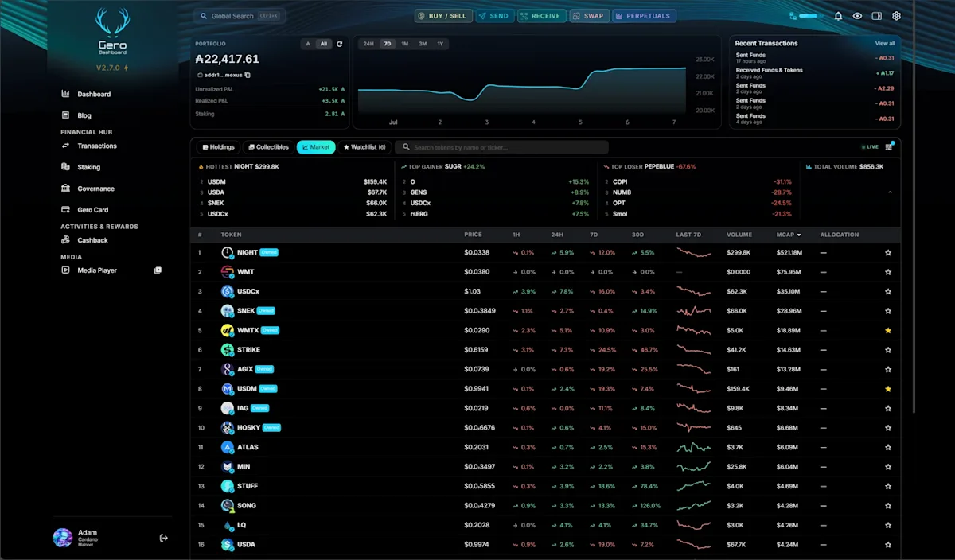Click the page vertical scrollbar
Image resolution: width=955 pixels, height=560 pixels.
point(914,207)
